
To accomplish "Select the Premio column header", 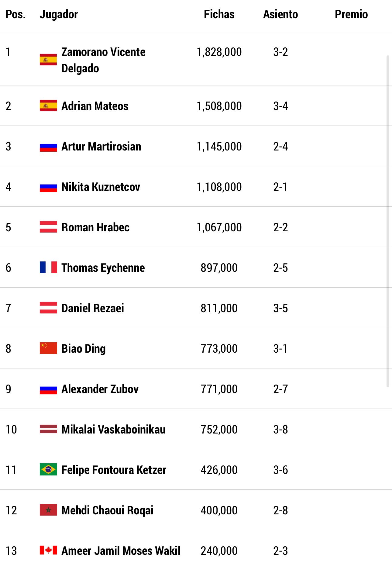I will pyautogui.click(x=351, y=14).
